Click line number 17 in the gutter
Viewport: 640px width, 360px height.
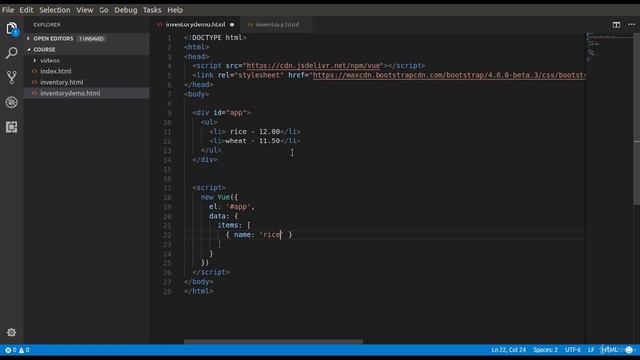point(167,188)
